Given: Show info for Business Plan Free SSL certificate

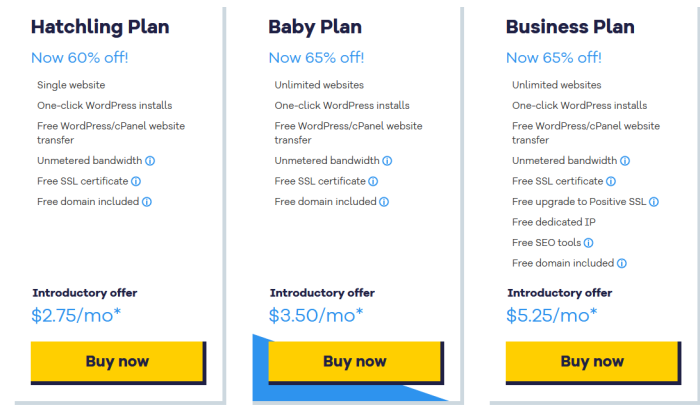Looking at the screenshot, I should (x=611, y=181).
